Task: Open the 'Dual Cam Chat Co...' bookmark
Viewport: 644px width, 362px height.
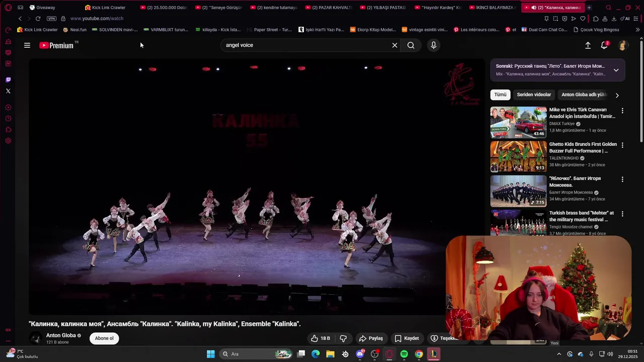Action: click(544, 30)
